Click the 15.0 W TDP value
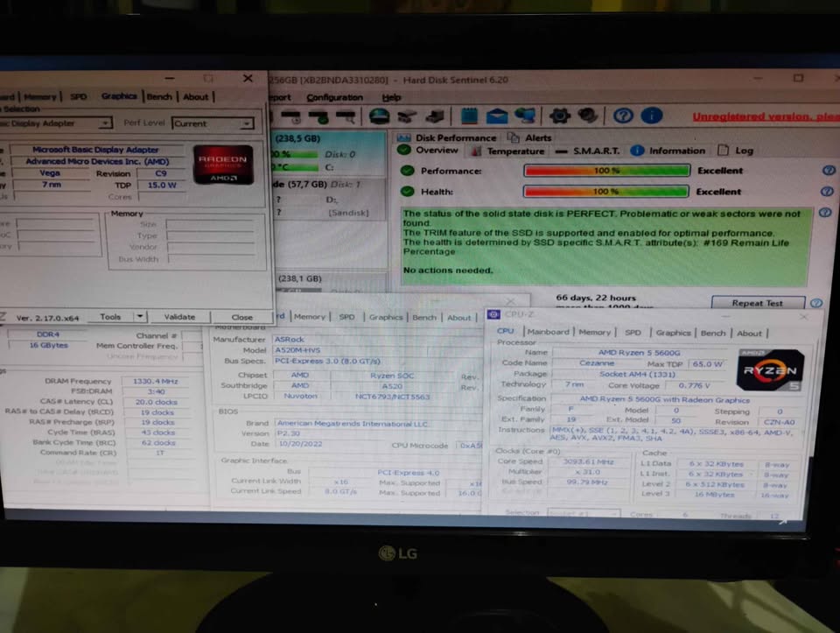 161,185
